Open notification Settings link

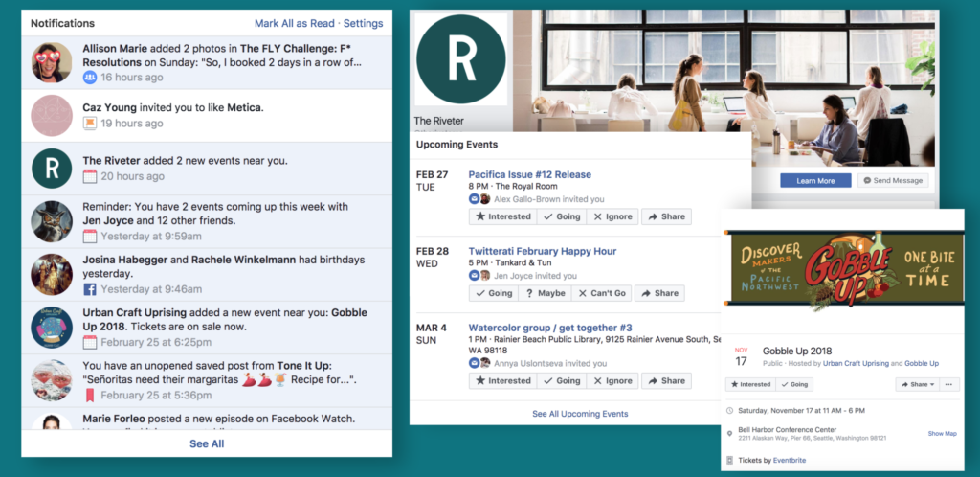[363, 23]
